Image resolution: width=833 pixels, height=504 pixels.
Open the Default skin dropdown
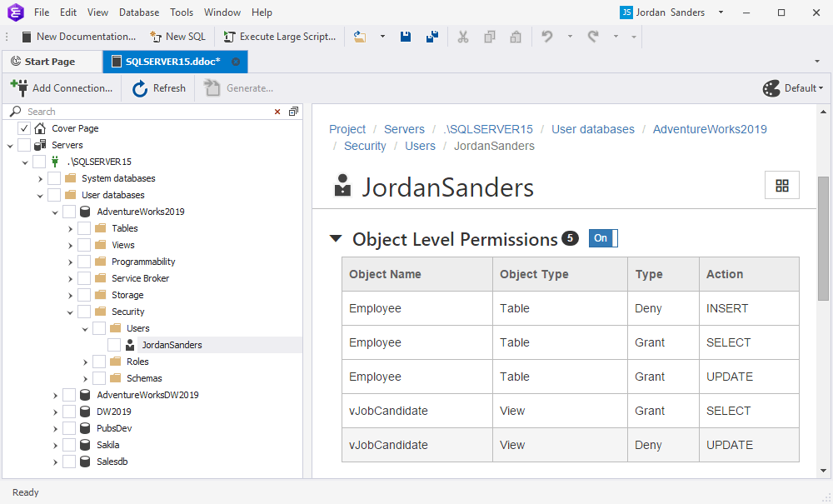click(801, 87)
